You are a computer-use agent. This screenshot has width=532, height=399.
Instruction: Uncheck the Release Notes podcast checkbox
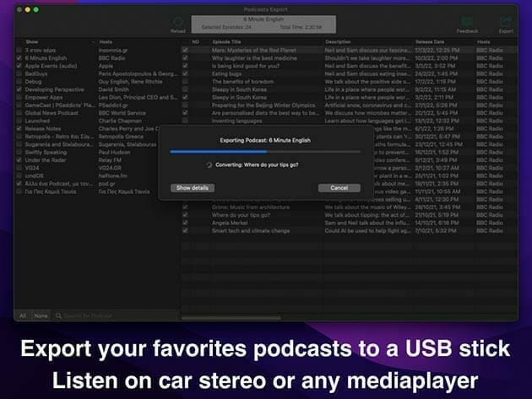pyautogui.click(x=19, y=129)
